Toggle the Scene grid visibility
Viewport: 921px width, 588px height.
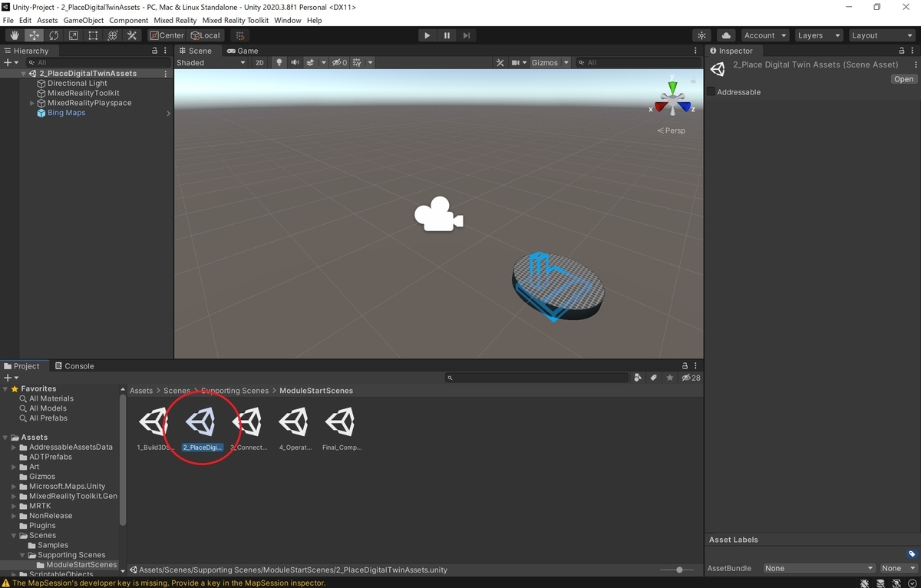tap(357, 63)
